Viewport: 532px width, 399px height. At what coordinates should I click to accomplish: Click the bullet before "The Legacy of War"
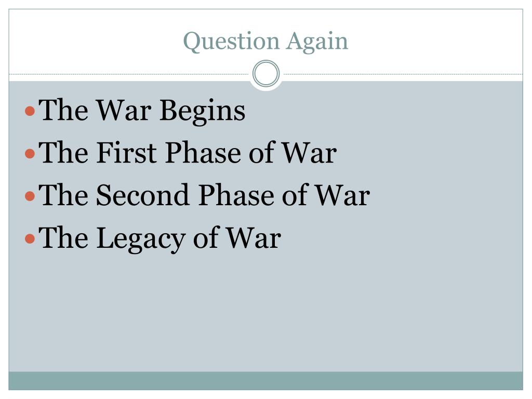30,238
